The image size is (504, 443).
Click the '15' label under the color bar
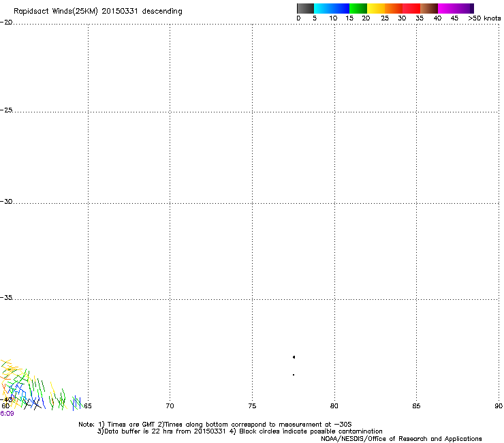pos(349,18)
